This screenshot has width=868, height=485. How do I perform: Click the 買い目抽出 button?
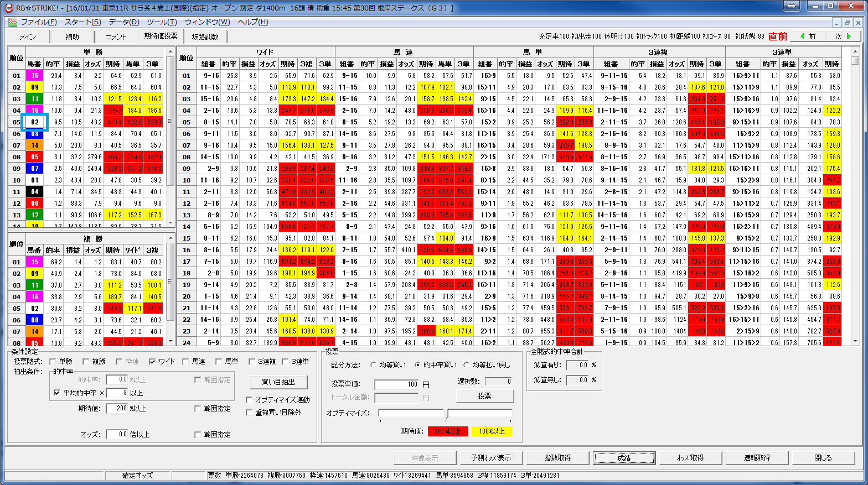[x=278, y=382]
